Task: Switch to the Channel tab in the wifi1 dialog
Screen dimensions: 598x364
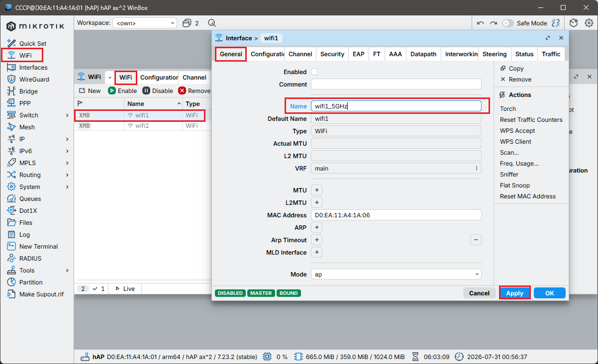Action: tap(300, 54)
